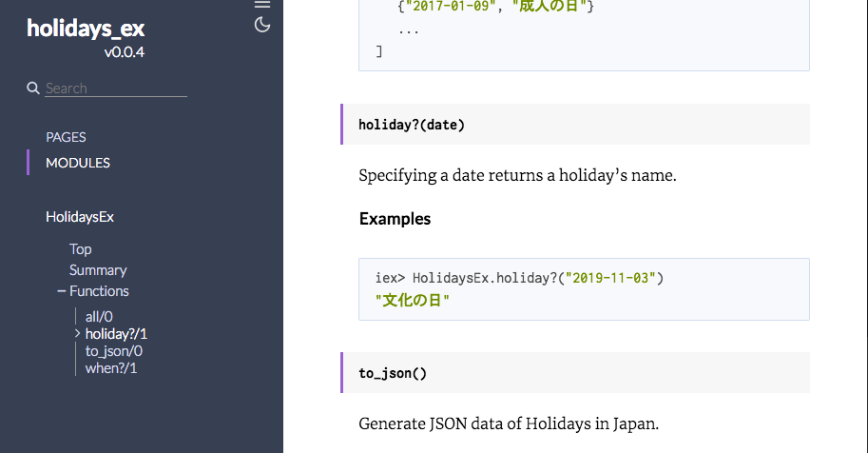Click 'Specifying a date returns a holiday's name' text
This screenshot has height=453, width=868.
[517, 176]
